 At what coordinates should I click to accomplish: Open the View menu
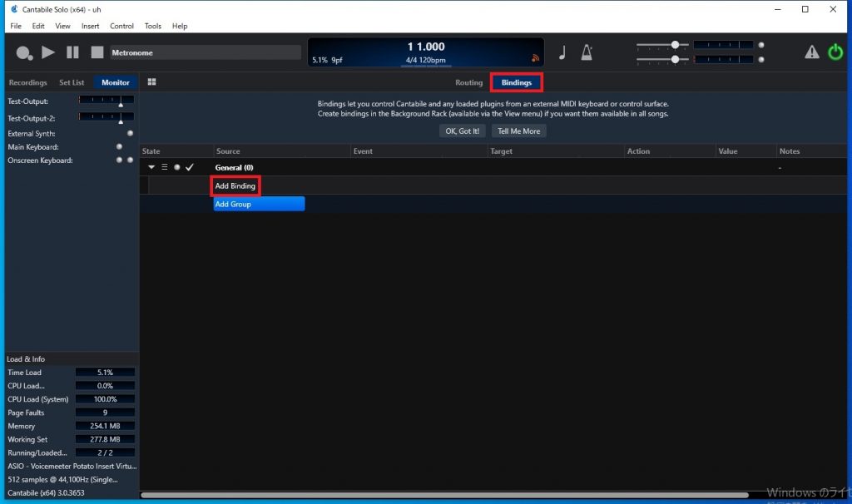coord(62,26)
